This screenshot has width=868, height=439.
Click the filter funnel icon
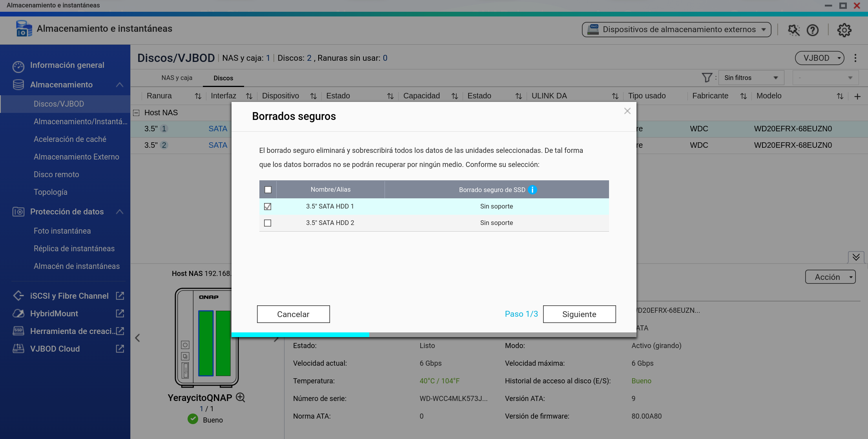(x=707, y=78)
